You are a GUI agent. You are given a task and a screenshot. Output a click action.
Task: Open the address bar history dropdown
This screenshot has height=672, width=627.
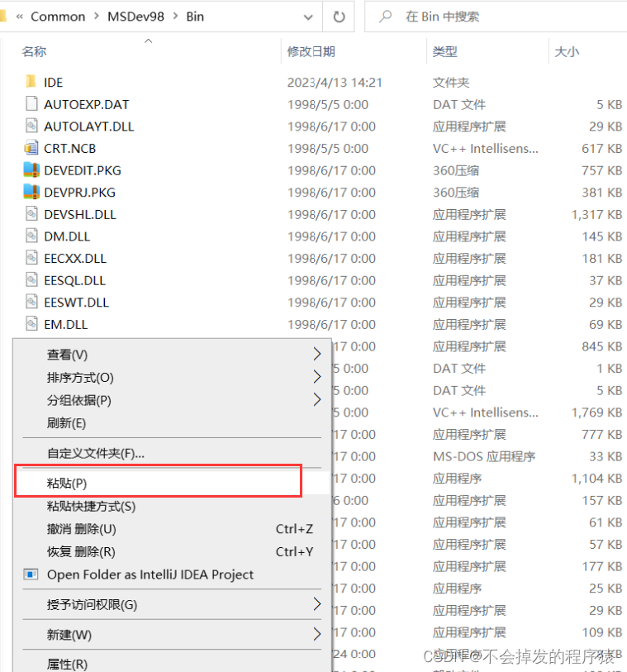tap(307, 17)
